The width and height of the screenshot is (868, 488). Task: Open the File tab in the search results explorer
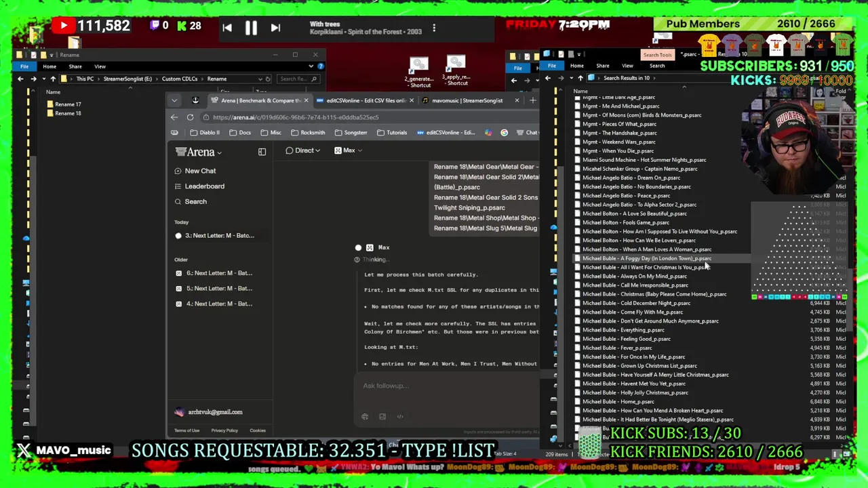tap(552, 66)
